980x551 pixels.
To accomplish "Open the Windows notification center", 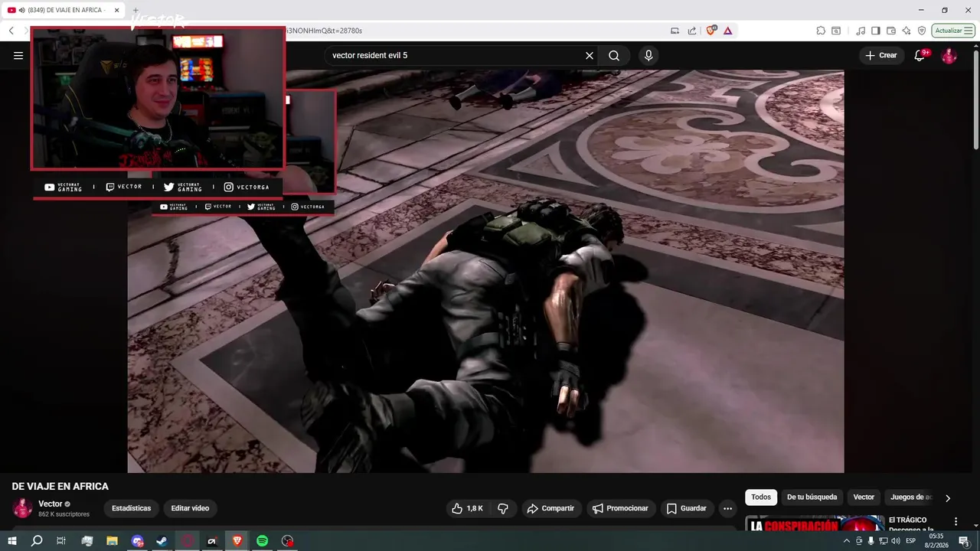I will click(x=965, y=541).
